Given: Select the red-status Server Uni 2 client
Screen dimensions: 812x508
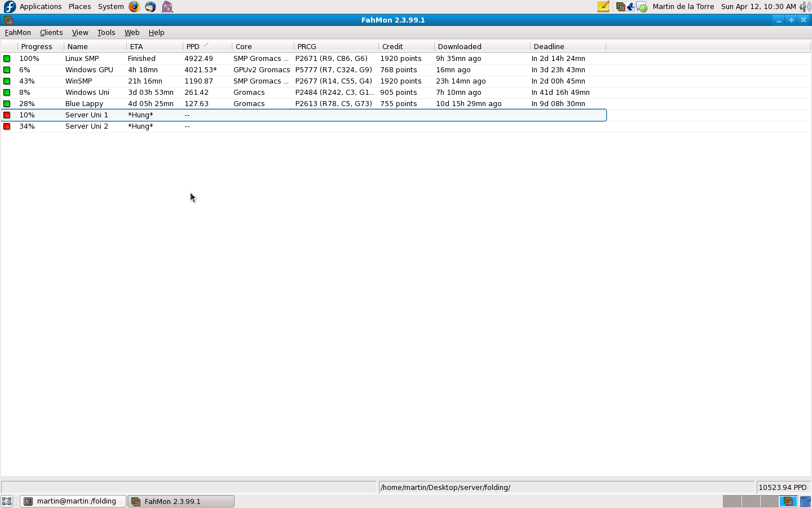Looking at the screenshot, I should (86, 126).
